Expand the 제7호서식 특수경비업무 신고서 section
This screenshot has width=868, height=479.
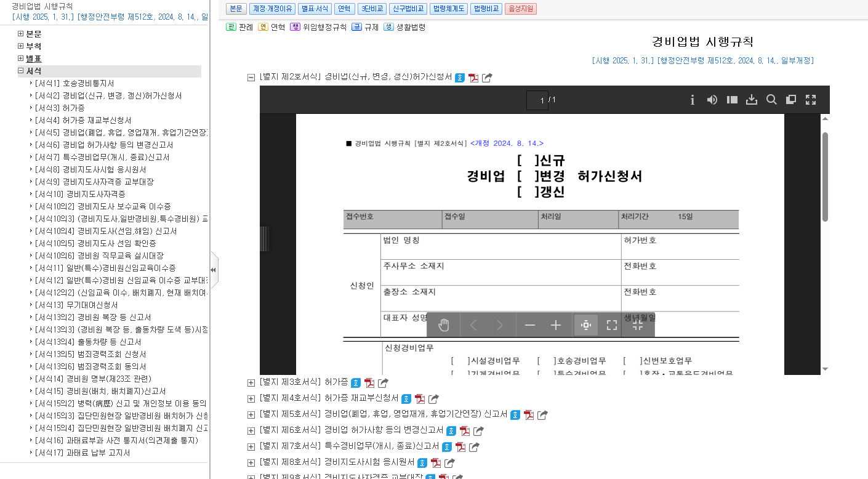[251, 447]
